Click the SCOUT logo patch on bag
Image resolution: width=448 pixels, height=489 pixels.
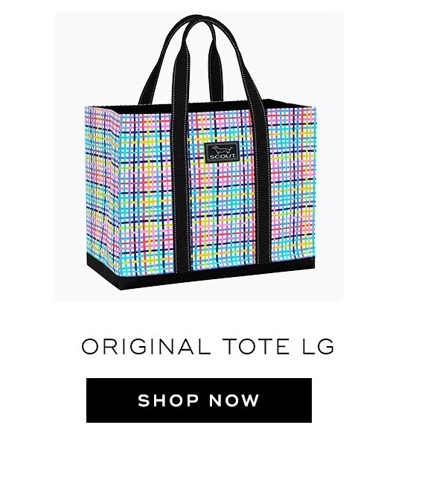222,153
